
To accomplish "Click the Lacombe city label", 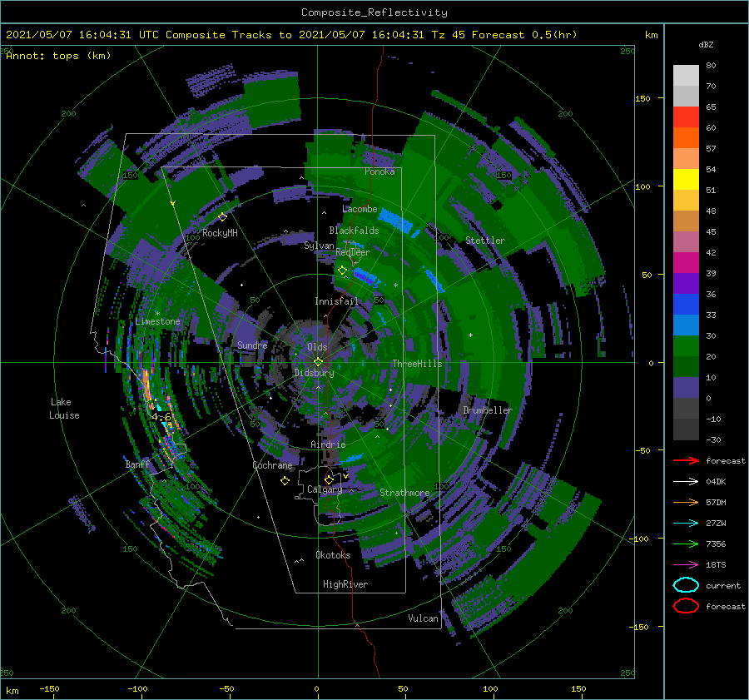I will 360,209.
